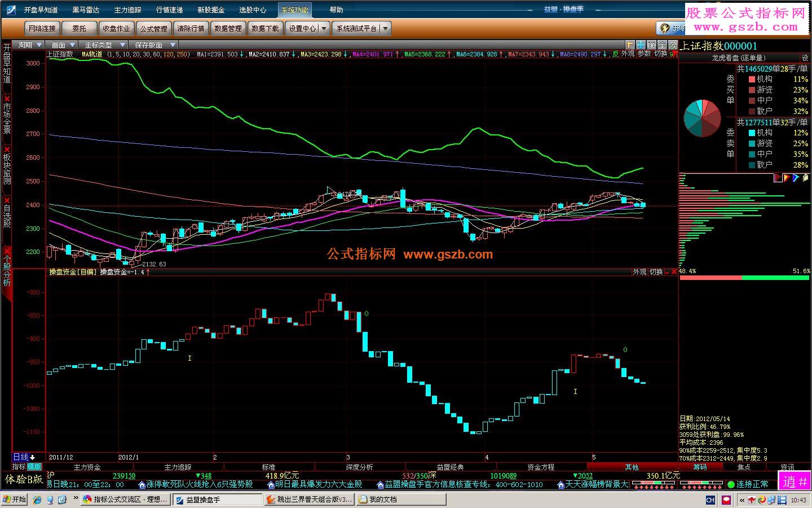The width and height of the screenshot is (812, 508).
Task: Click the magenta 道# button
Action: coord(795,481)
